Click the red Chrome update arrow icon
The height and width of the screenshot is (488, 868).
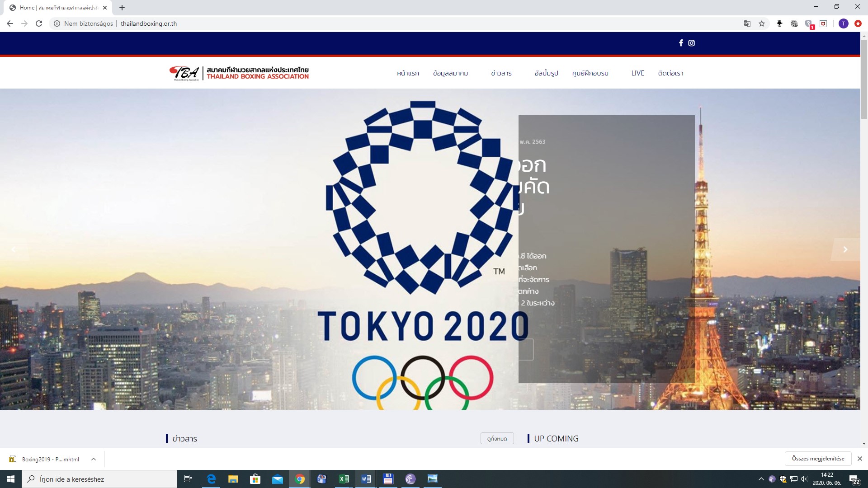858,23
